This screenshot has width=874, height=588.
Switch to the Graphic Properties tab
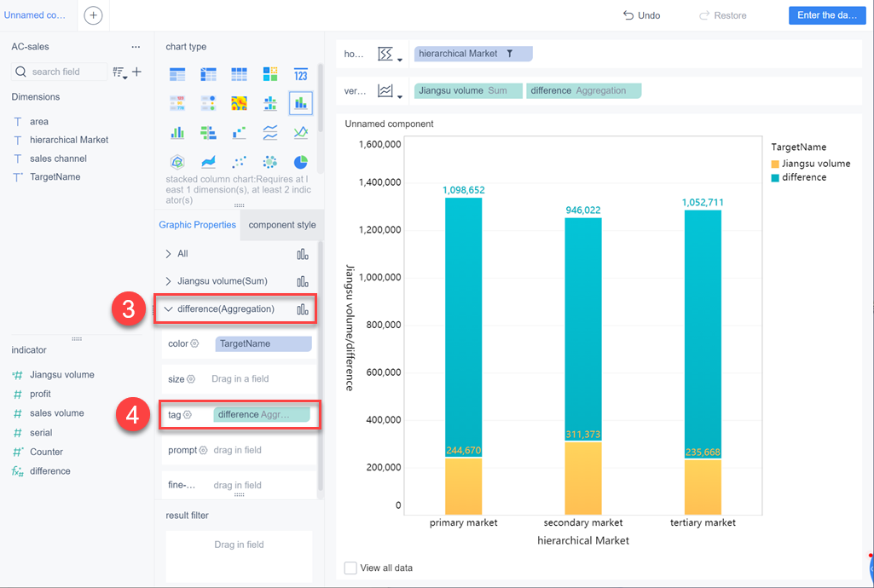point(197,224)
